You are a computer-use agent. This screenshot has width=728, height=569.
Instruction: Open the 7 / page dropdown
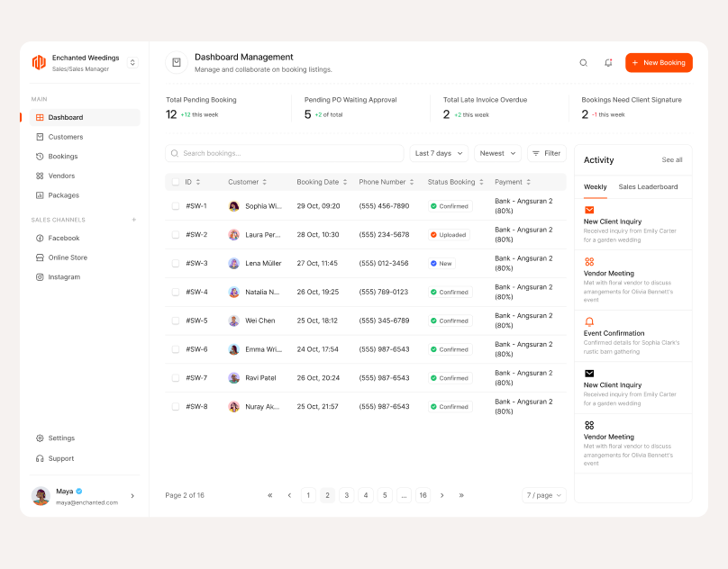(543, 494)
